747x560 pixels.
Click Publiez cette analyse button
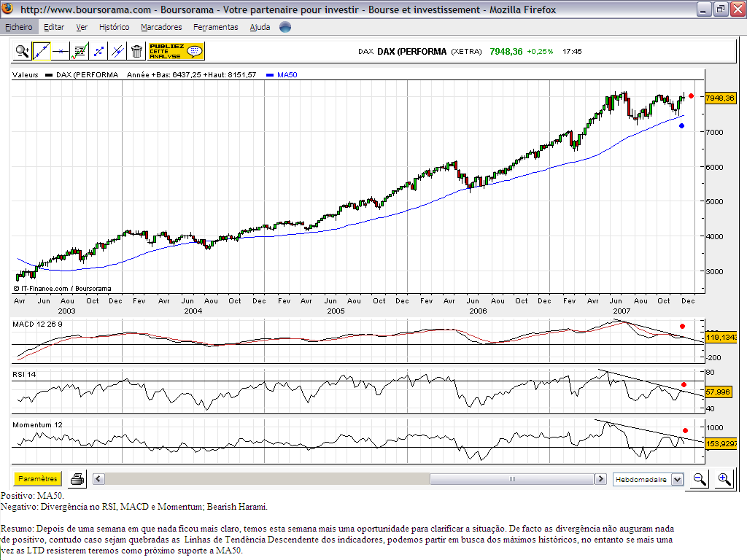177,51
